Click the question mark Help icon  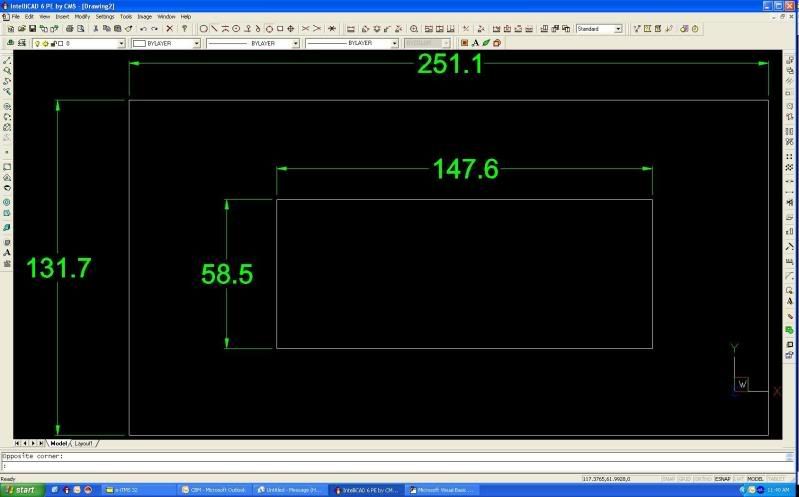184,29
